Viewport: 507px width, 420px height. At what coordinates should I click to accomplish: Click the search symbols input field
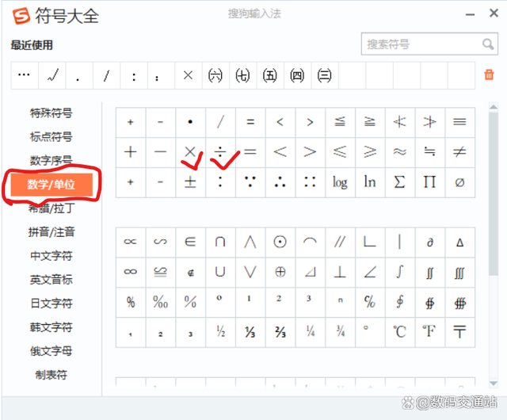(x=429, y=44)
